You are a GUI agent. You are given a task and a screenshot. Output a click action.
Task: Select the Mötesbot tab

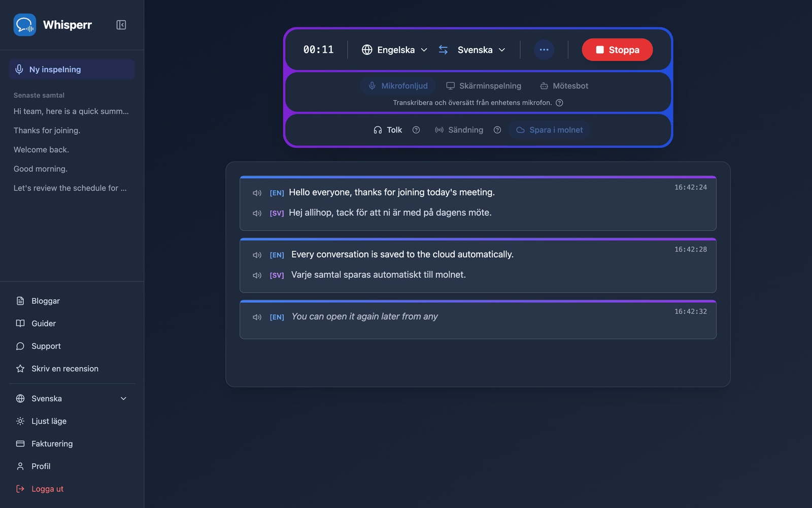564,86
